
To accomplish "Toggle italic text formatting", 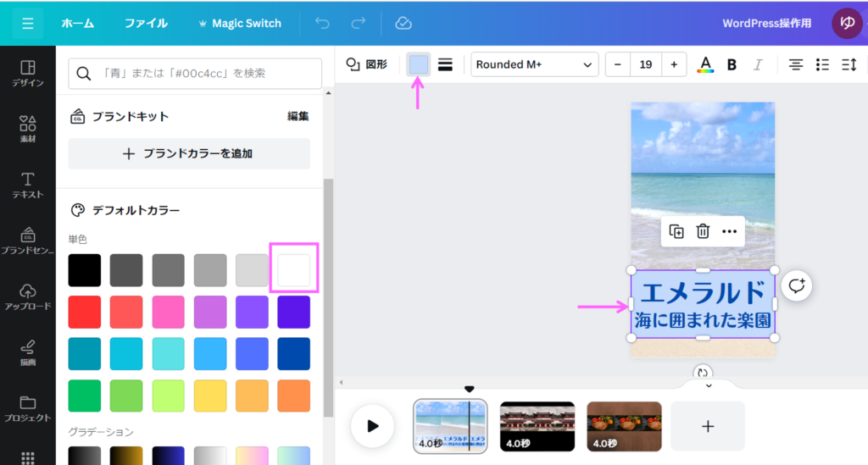I will [758, 64].
